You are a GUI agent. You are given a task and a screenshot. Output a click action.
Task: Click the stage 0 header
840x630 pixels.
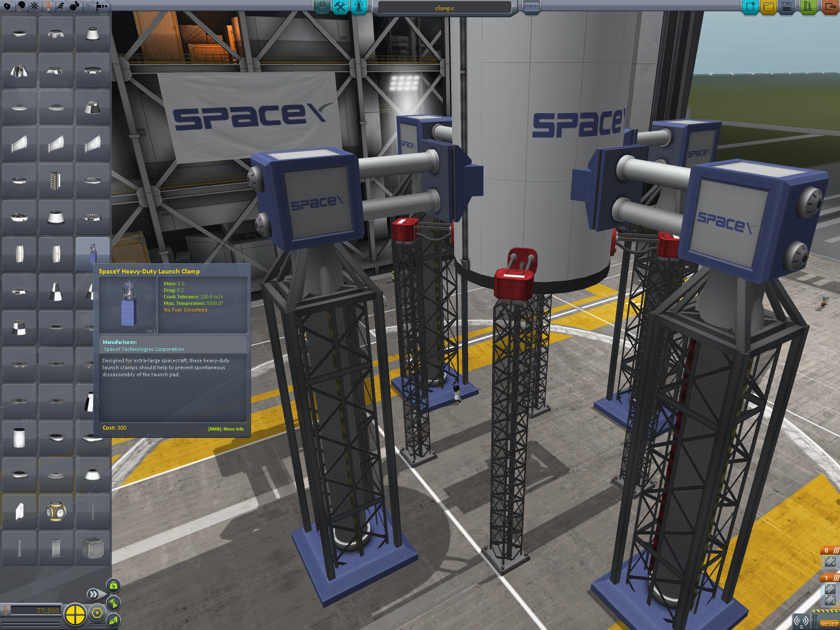(830, 550)
